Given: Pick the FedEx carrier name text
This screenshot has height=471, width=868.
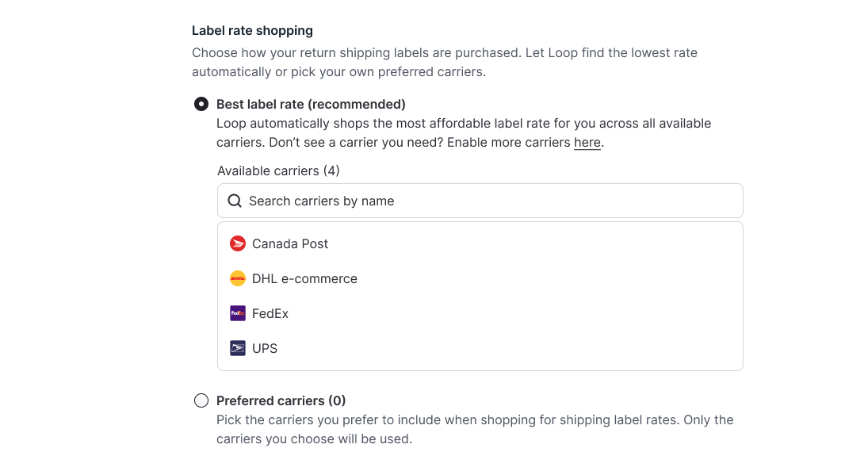Looking at the screenshot, I should pos(270,313).
